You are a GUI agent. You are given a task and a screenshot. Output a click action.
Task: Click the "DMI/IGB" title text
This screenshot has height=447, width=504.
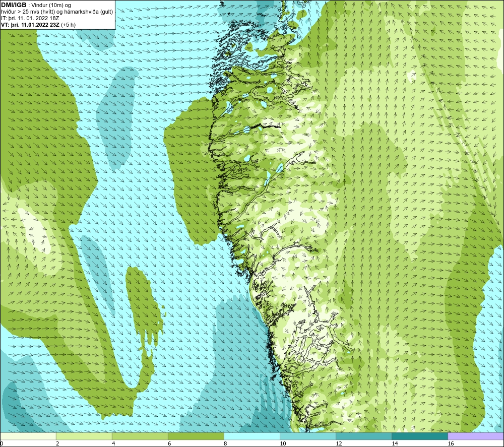coord(14,5)
